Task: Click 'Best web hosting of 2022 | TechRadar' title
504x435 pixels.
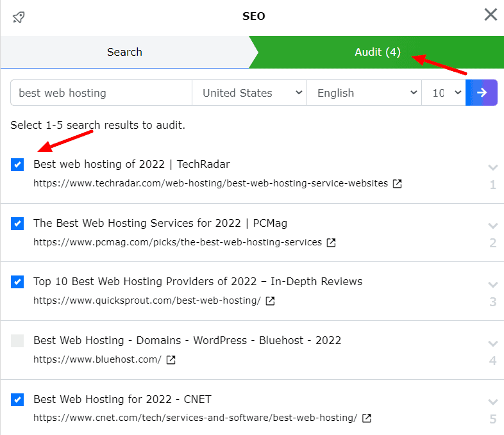Action: (132, 164)
